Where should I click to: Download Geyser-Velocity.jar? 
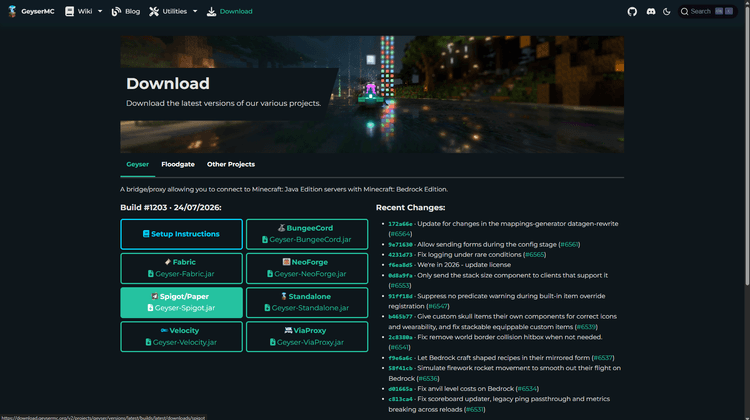tap(181, 337)
